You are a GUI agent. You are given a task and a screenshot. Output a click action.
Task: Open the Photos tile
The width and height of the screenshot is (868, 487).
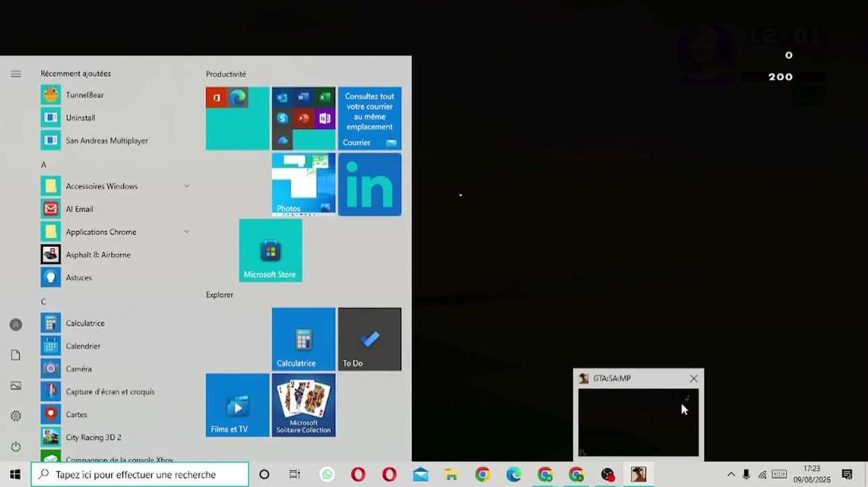pyautogui.click(x=304, y=184)
